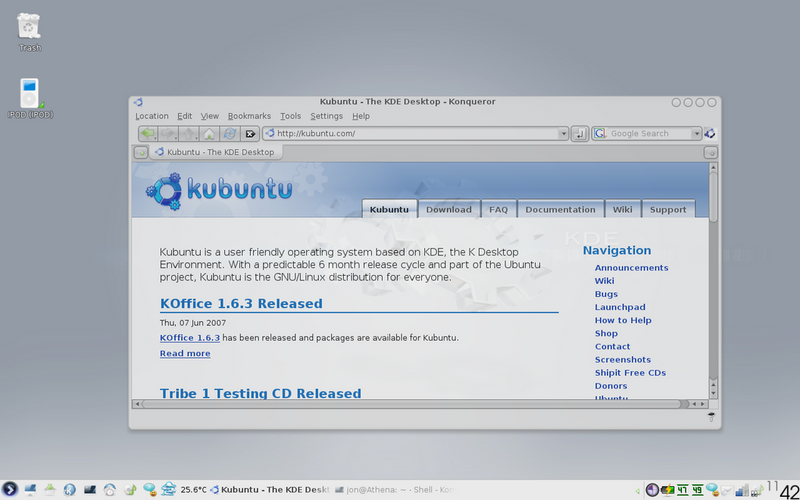
Task: Select the 'Kubuntu - The KDE Desktop' browser tab
Action: (215, 152)
